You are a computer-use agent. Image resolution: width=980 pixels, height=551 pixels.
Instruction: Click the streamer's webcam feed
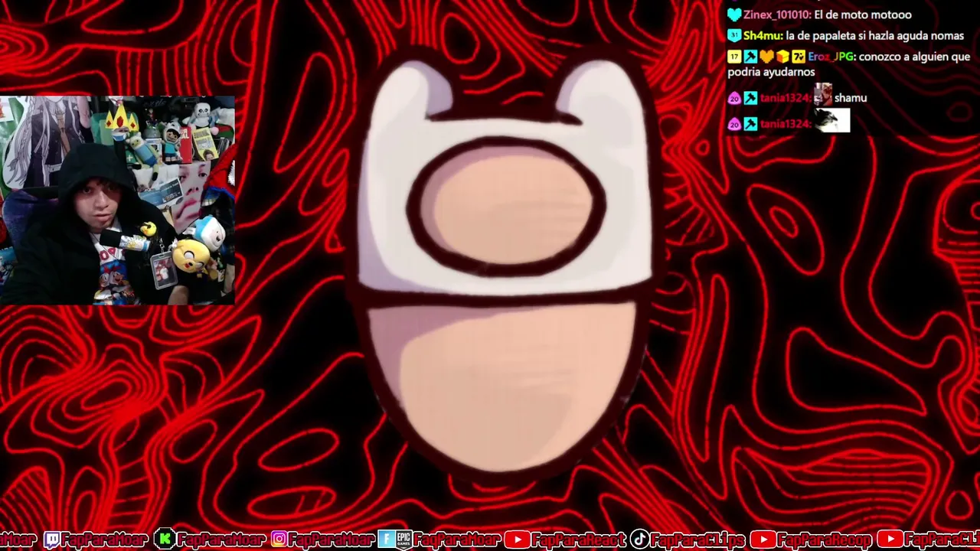point(117,201)
